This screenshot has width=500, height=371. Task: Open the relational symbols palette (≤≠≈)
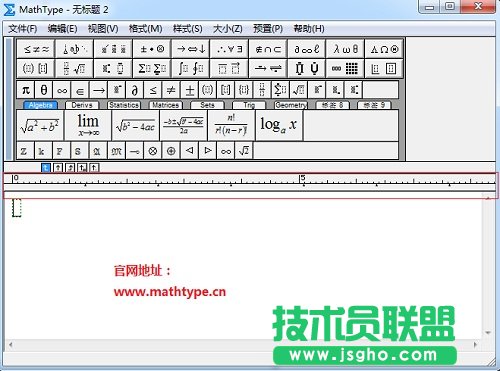(36, 49)
